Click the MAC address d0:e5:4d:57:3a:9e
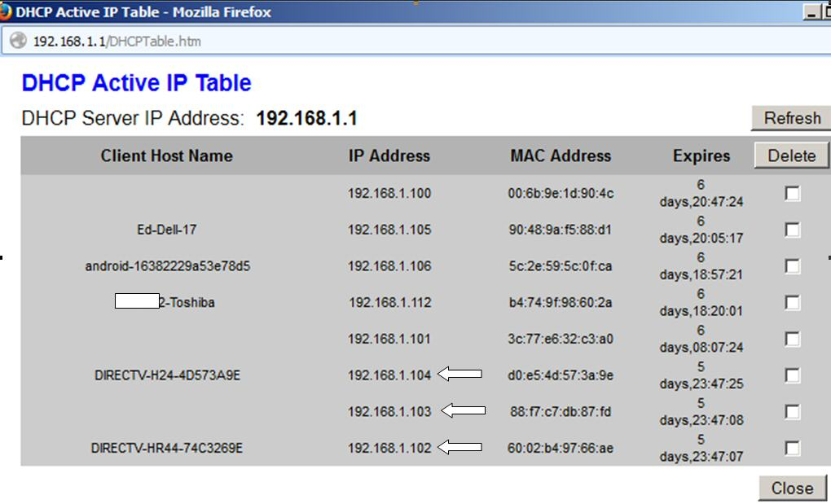 pos(561,375)
